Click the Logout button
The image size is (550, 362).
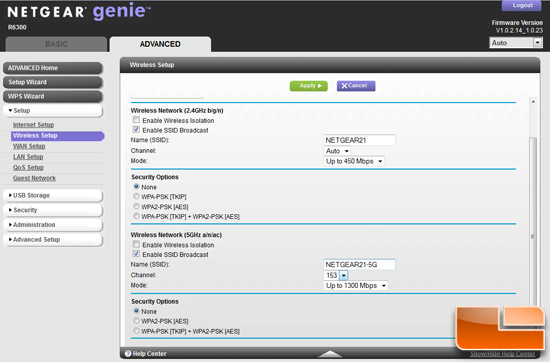pyautogui.click(x=522, y=5)
